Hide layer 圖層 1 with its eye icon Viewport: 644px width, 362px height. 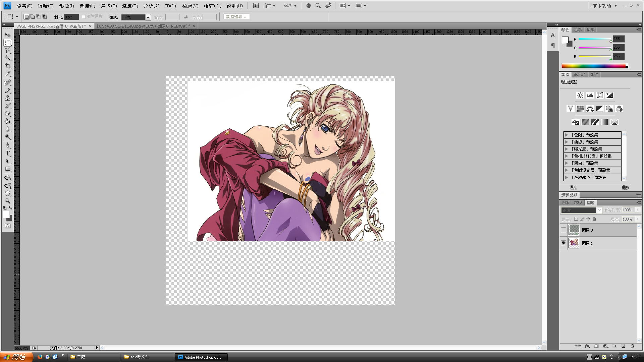[x=563, y=243]
